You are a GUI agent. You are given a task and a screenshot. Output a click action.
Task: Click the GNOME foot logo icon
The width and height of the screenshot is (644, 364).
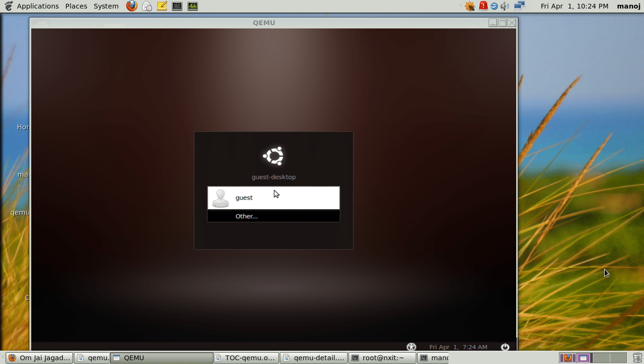9,6
